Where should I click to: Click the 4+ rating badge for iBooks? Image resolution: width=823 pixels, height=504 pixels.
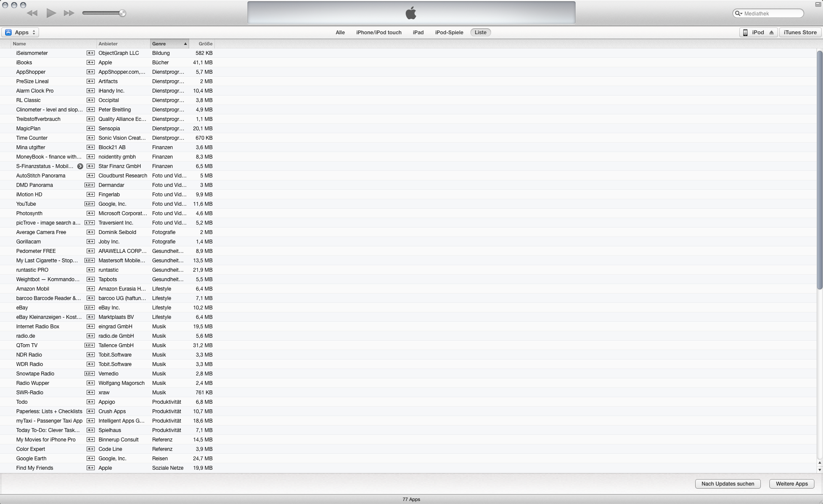click(x=90, y=63)
